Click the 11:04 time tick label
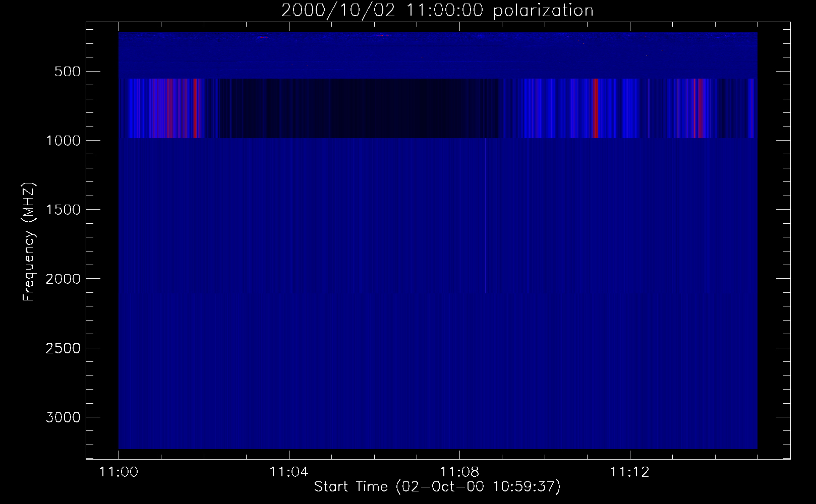 pyautogui.click(x=288, y=472)
